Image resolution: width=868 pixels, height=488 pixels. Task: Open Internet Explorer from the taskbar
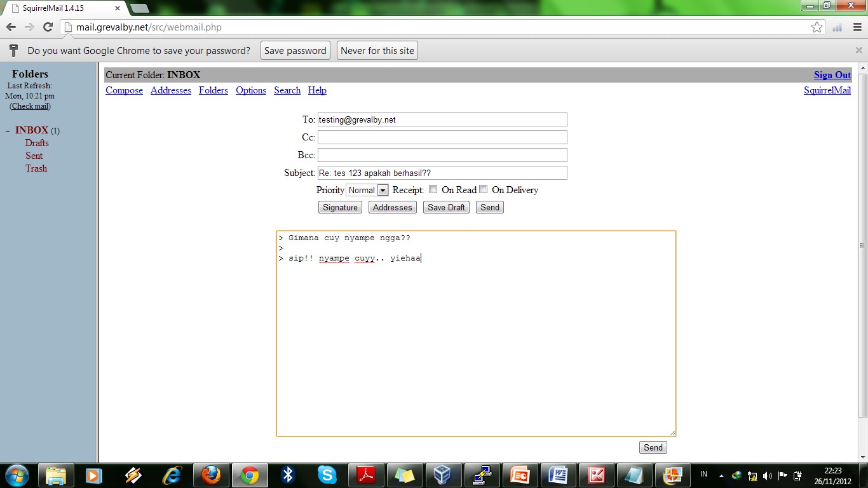(x=172, y=475)
